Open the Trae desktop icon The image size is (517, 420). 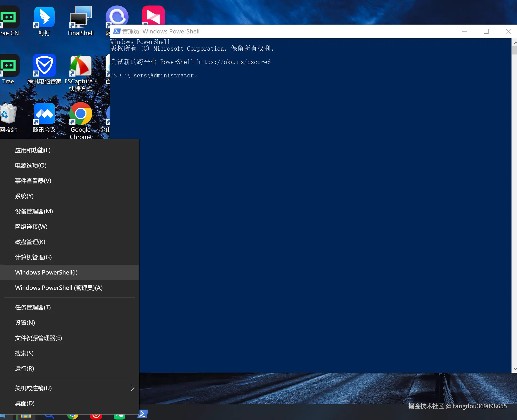[x=8, y=65]
